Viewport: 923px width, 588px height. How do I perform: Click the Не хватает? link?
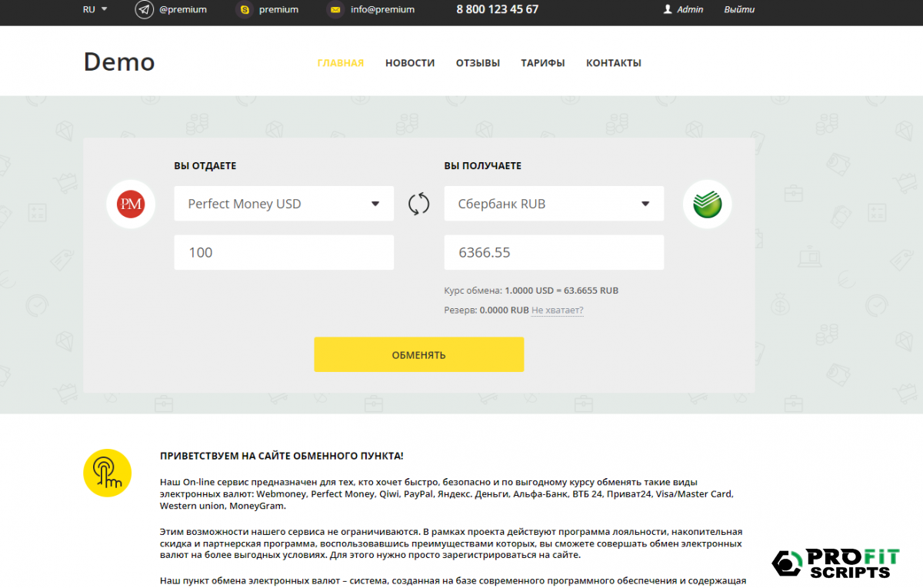coord(557,311)
